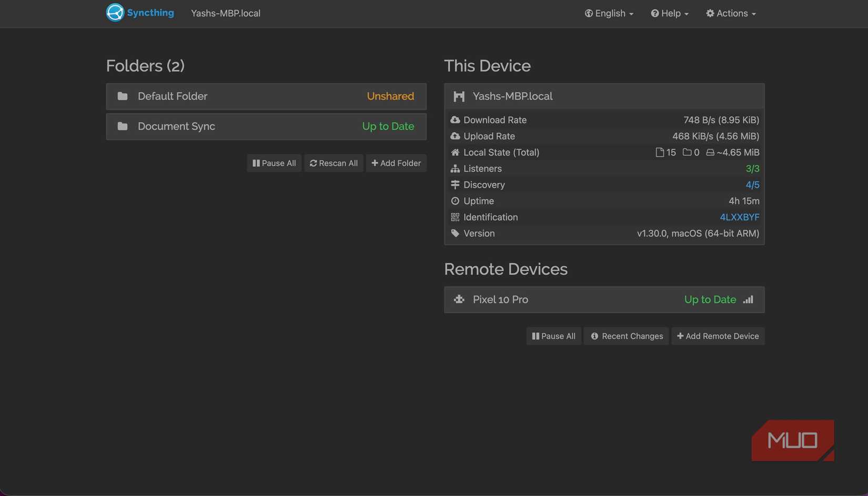Open the English language dropdown

coord(609,13)
